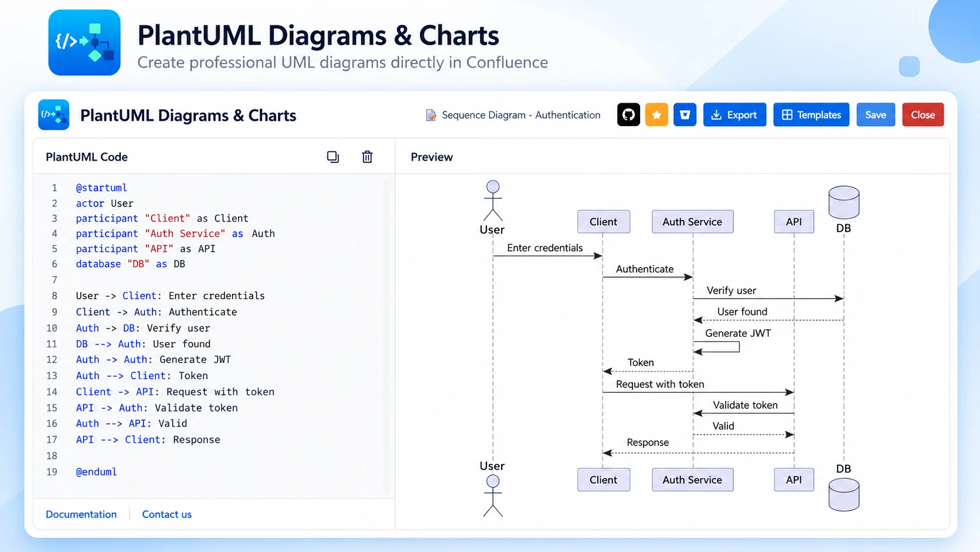Click the 'User found' message label
Image resolution: width=980 pixels, height=552 pixels.
tap(742, 311)
